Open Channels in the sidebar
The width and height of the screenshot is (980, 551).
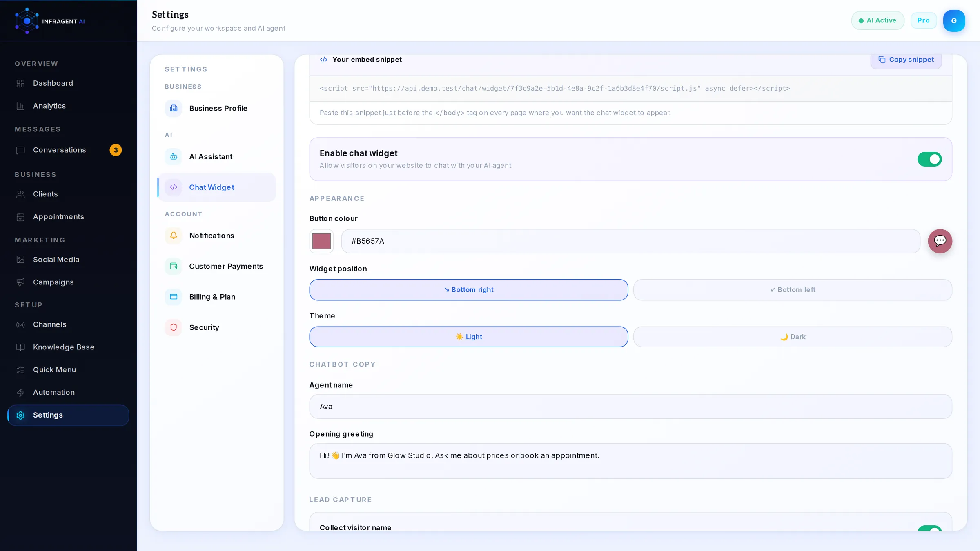pos(68,325)
